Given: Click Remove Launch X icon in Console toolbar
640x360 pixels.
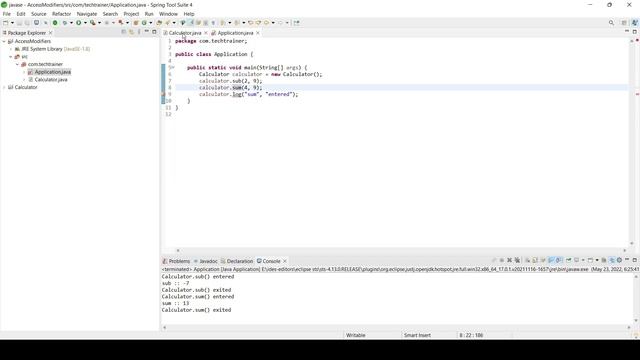Looking at the screenshot, I should coord(509,260).
